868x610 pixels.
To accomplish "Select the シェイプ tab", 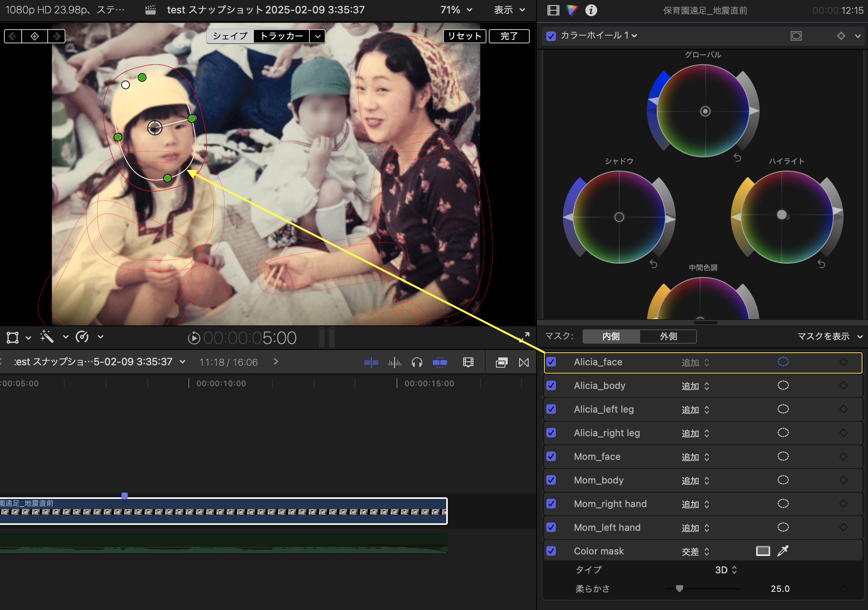I will click(230, 36).
